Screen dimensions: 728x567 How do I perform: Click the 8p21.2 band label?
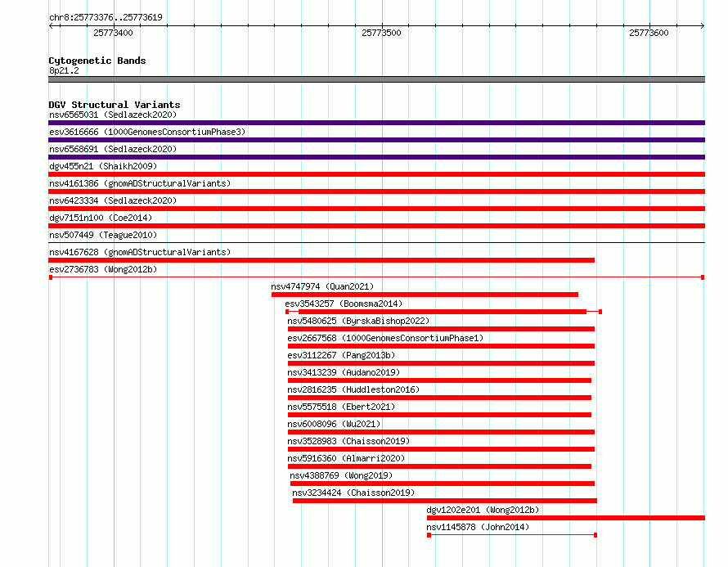64,70
